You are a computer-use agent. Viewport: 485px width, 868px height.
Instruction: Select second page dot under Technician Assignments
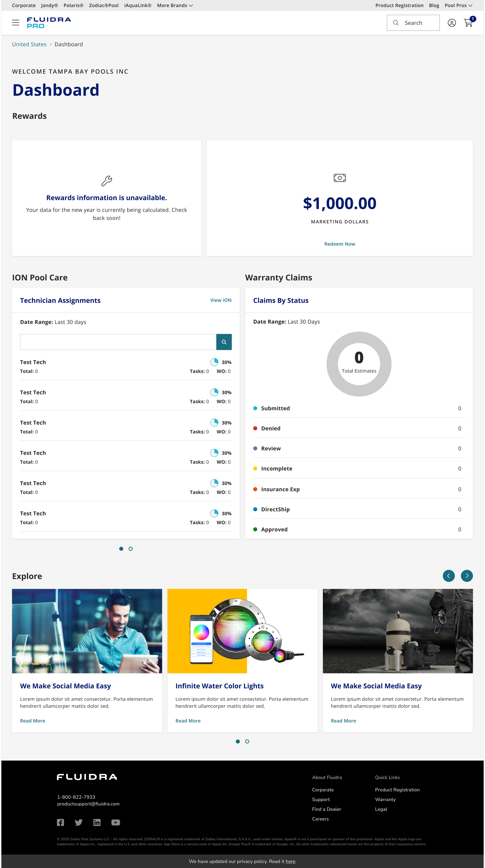[x=131, y=549]
